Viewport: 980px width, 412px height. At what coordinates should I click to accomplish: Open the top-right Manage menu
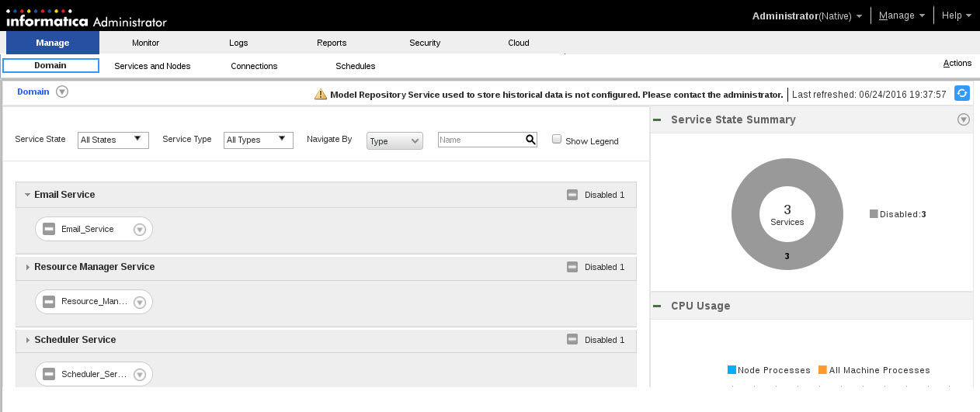point(901,16)
